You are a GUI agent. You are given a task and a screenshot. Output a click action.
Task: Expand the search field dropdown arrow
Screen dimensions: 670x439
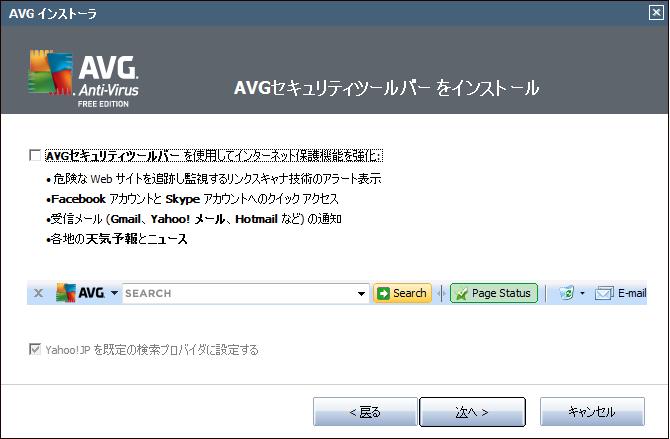click(361, 294)
